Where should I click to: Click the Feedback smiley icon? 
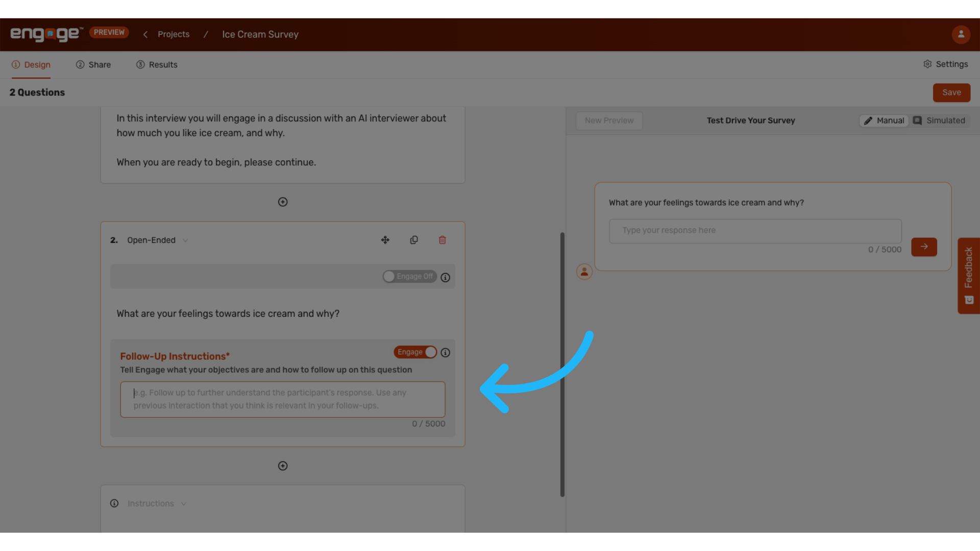969,300
